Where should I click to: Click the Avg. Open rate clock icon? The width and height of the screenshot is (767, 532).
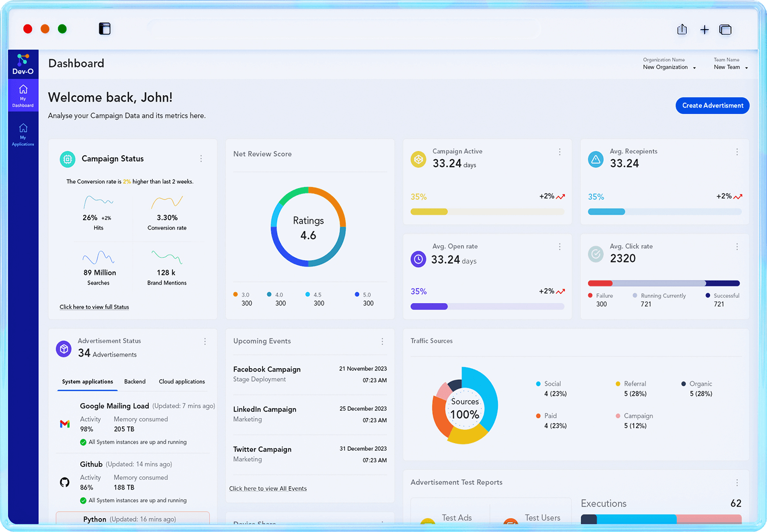(418, 259)
